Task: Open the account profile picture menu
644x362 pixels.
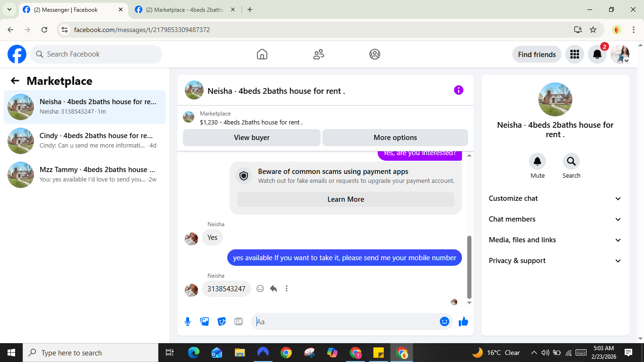Action: tap(620, 54)
